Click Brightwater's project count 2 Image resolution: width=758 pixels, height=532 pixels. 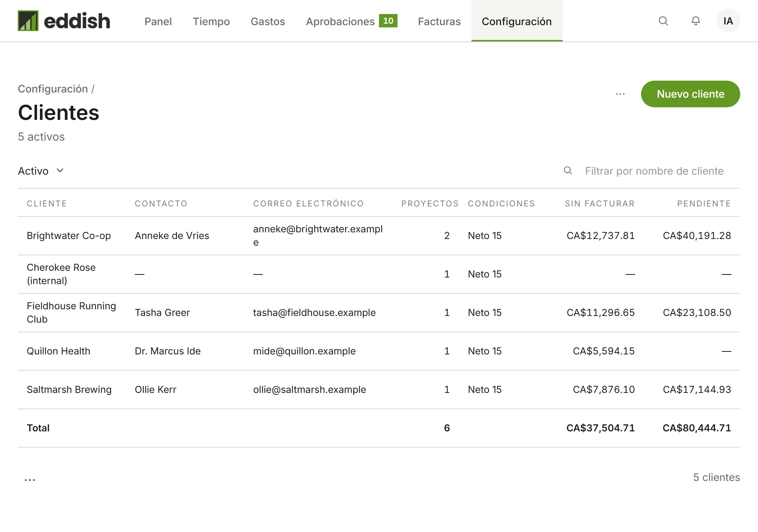coord(447,236)
